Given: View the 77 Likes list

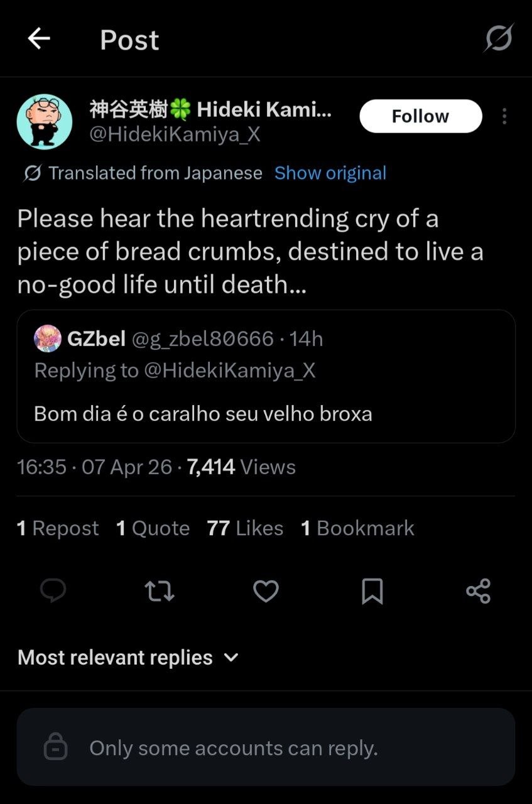Looking at the screenshot, I should [245, 528].
